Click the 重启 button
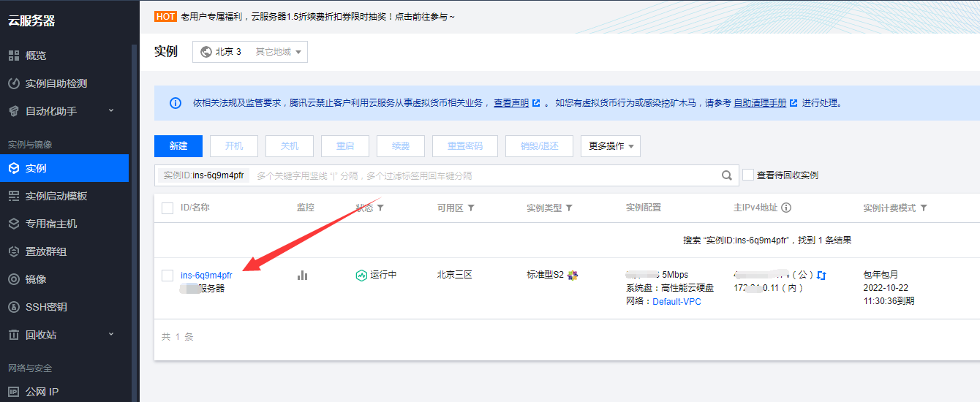This screenshot has height=402, width=980. (x=345, y=146)
